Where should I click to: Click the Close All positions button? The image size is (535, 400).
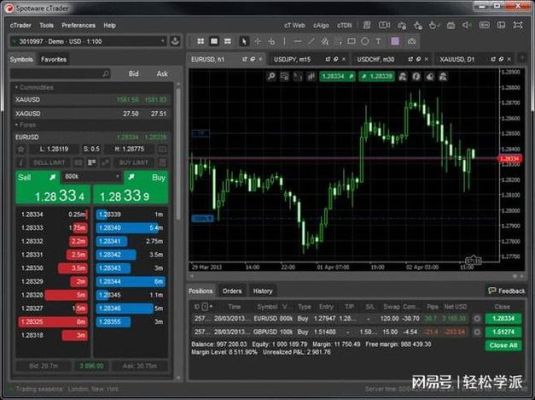503,345
